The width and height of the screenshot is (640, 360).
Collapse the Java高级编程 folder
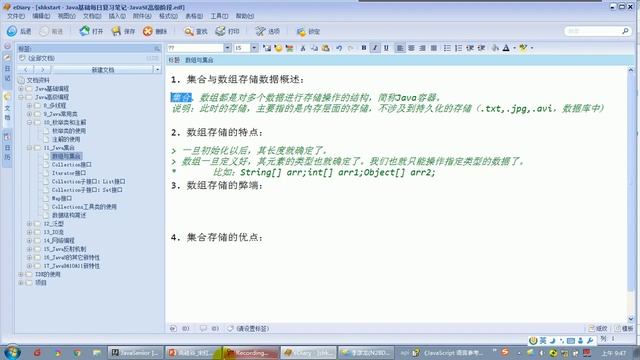pyautogui.click(x=21, y=97)
